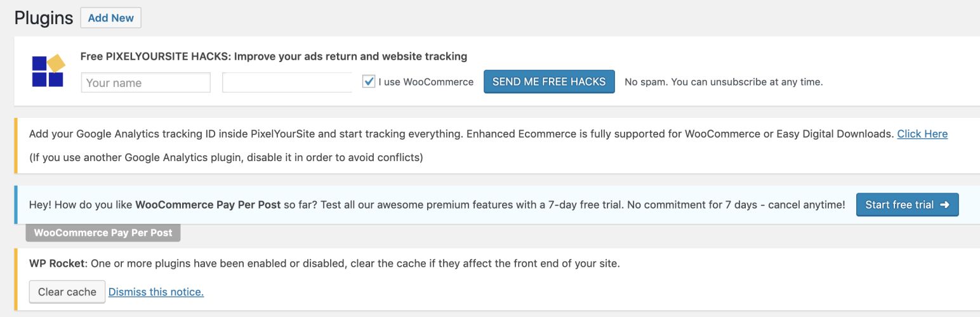
Task: Click the Dismiss this notice link
Action: coord(156,292)
